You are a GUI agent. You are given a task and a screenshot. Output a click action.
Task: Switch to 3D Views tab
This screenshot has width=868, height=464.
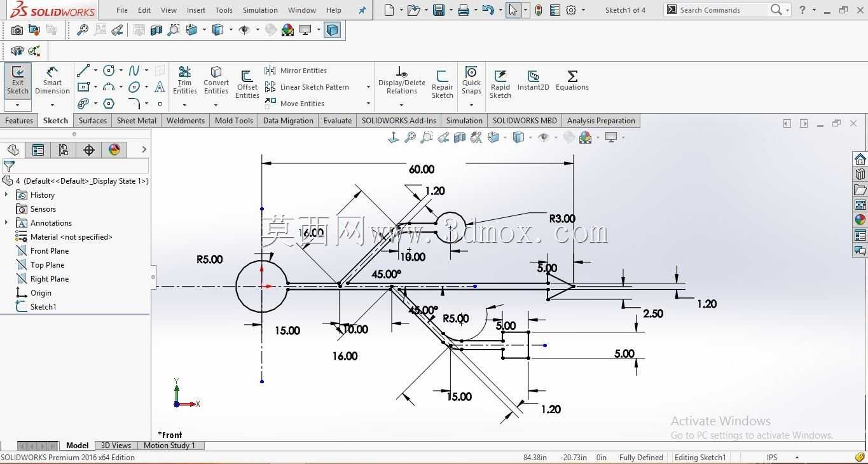pyautogui.click(x=116, y=446)
